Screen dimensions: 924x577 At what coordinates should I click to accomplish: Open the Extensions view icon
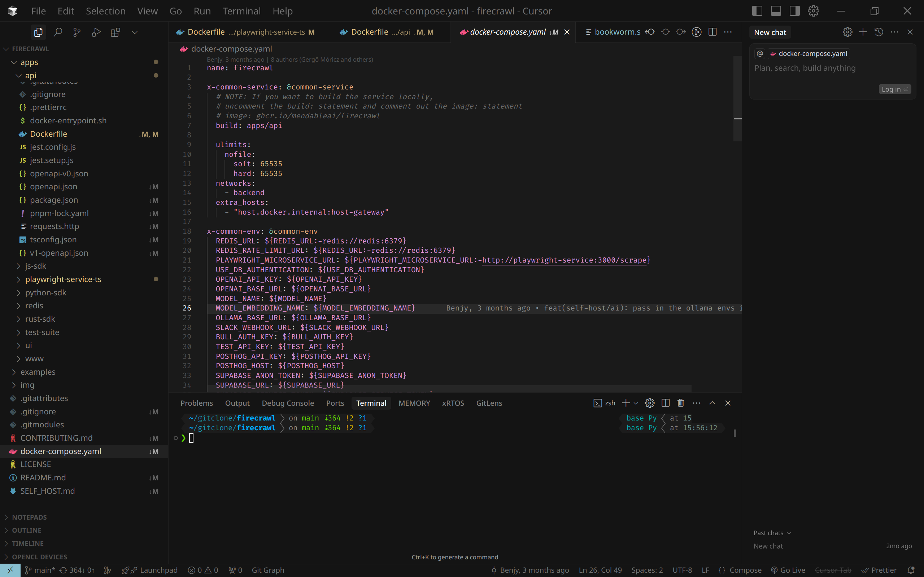click(115, 32)
